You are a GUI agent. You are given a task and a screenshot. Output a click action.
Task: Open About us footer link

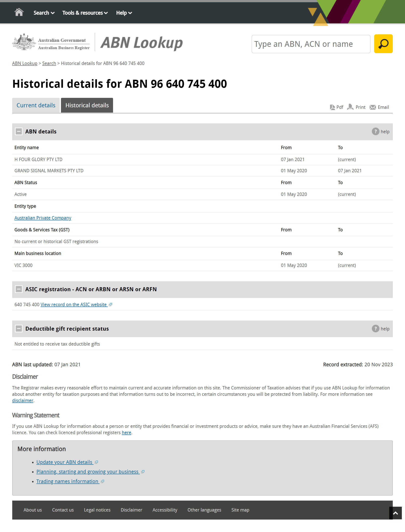pyautogui.click(x=32, y=510)
